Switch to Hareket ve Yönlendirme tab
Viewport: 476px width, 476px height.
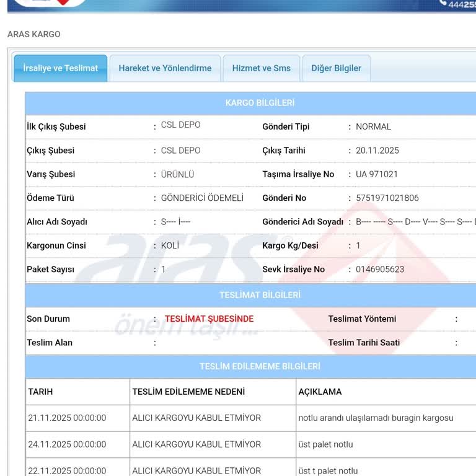(x=165, y=68)
